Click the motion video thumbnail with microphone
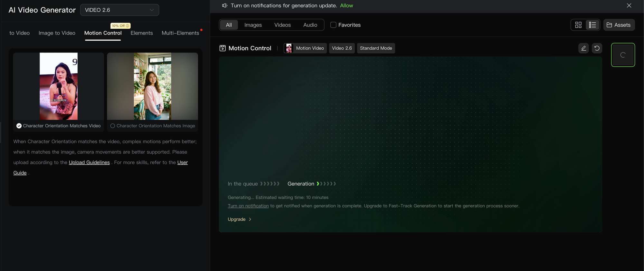The height and width of the screenshot is (271, 644). click(59, 86)
